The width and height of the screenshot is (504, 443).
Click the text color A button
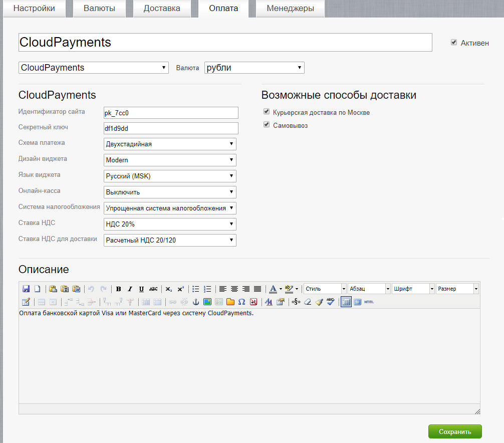[x=273, y=289]
